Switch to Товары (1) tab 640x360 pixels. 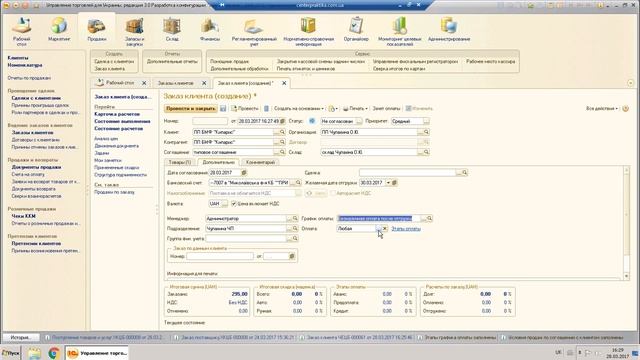pos(180,162)
